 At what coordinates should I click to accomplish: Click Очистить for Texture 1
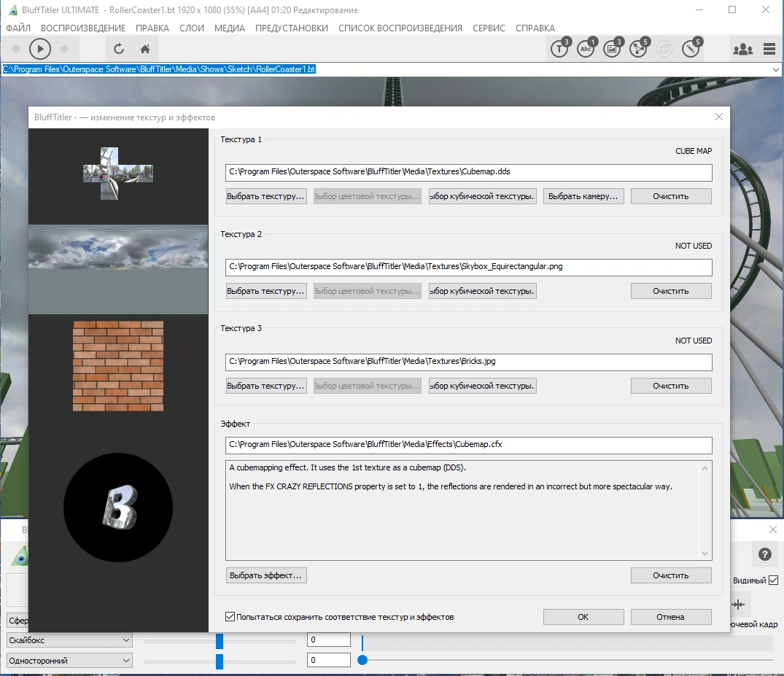671,196
